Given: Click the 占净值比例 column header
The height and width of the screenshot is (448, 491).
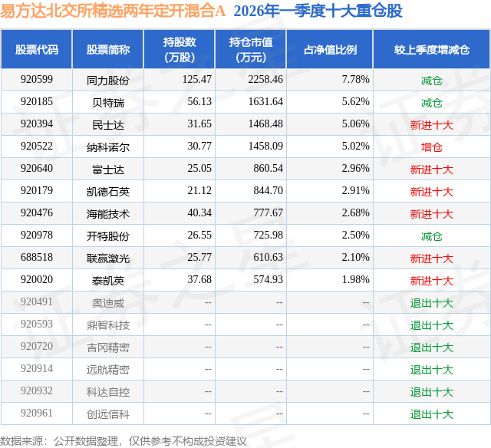Looking at the screenshot, I should (330, 49).
